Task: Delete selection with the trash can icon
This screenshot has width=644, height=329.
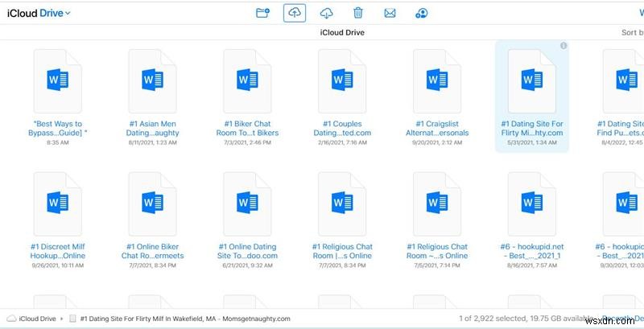Action: [358, 13]
